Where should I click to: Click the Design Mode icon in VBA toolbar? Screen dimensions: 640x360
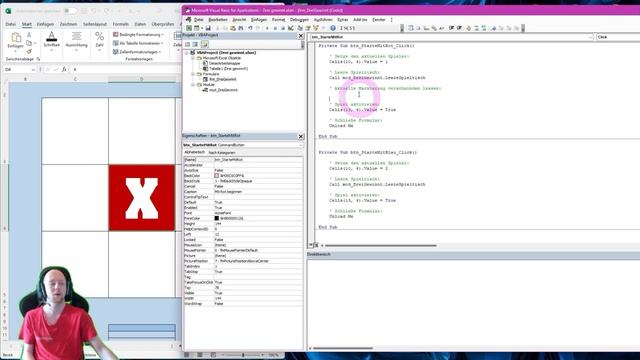point(291,28)
